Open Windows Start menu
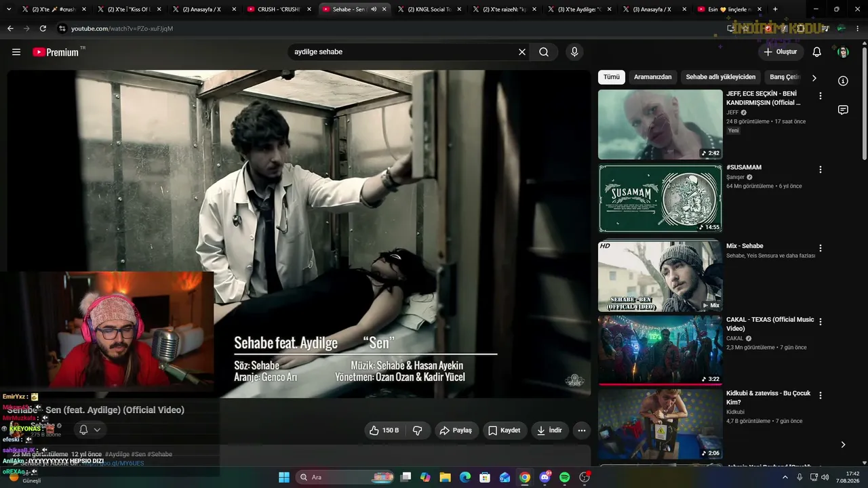868x488 pixels. [284, 477]
